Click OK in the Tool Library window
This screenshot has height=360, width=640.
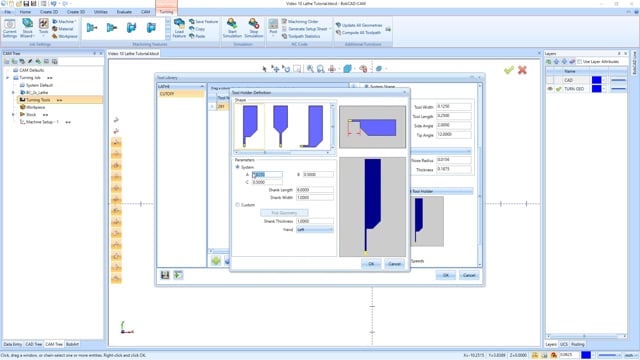click(446, 275)
